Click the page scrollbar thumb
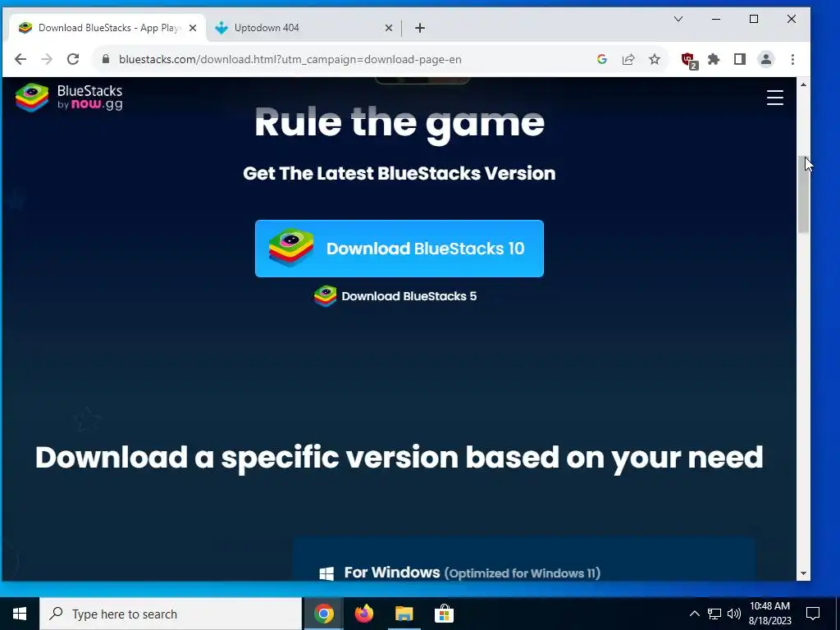The height and width of the screenshot is (630, 840). point(803,194)
